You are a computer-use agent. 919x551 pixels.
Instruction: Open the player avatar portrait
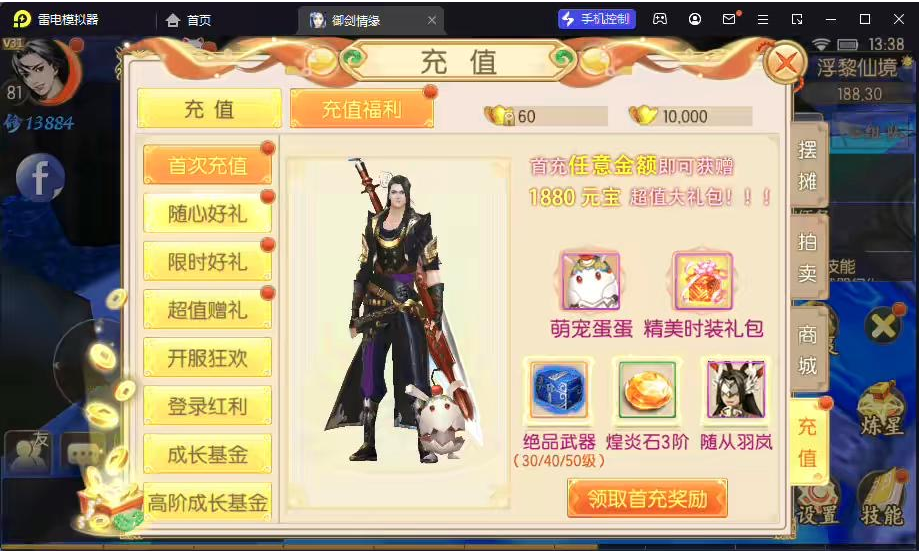click(x=45, y=73)
